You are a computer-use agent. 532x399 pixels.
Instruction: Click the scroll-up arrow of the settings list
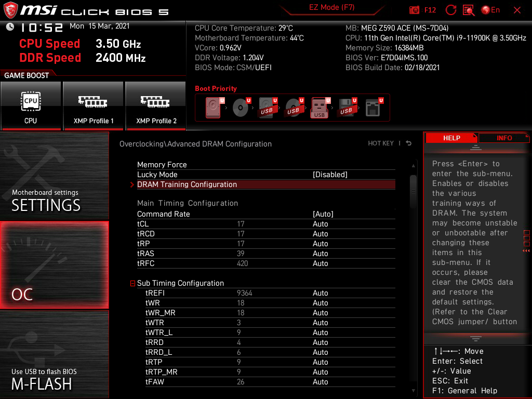tap(413, 166)
